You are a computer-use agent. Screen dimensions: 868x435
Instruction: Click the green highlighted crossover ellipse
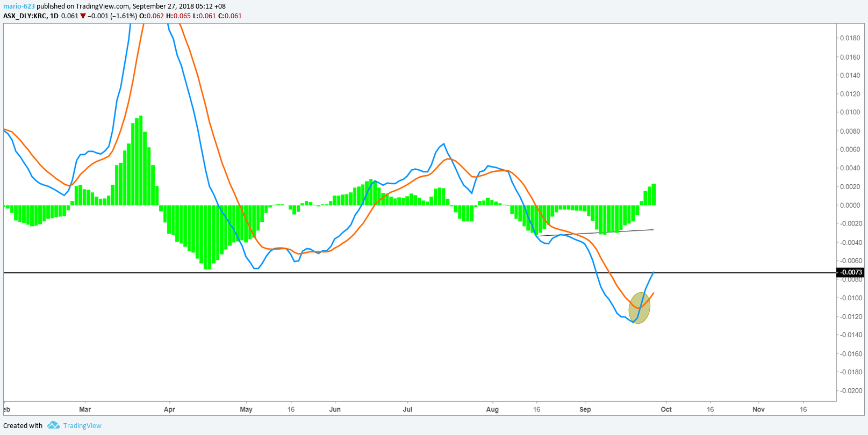pos(639,308)
